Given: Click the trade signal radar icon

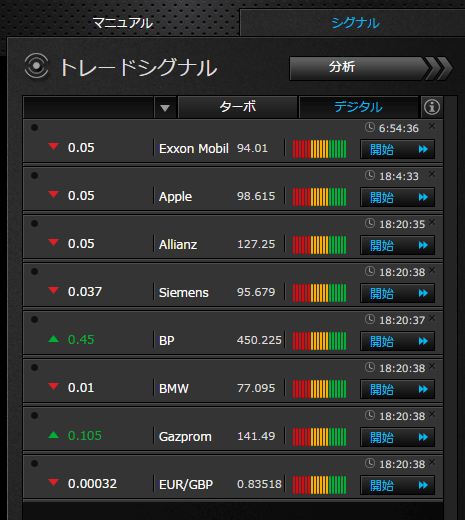Looking at the screenshot, I should tap(36, 66).
